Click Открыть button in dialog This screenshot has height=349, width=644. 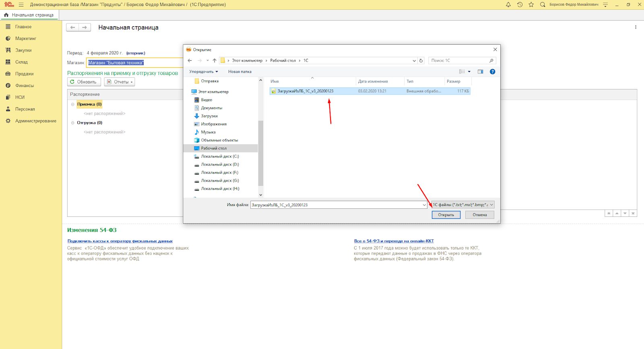tap(446, 215)
